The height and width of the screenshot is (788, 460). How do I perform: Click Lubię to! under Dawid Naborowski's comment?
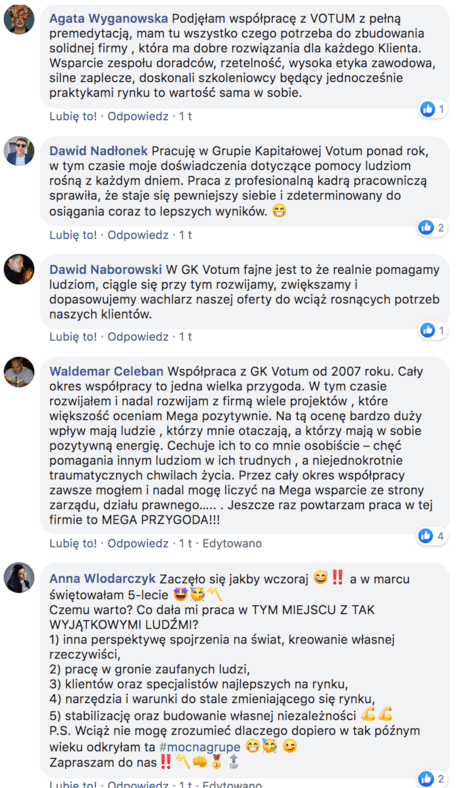pyautogui.click(x=73, y=337)
